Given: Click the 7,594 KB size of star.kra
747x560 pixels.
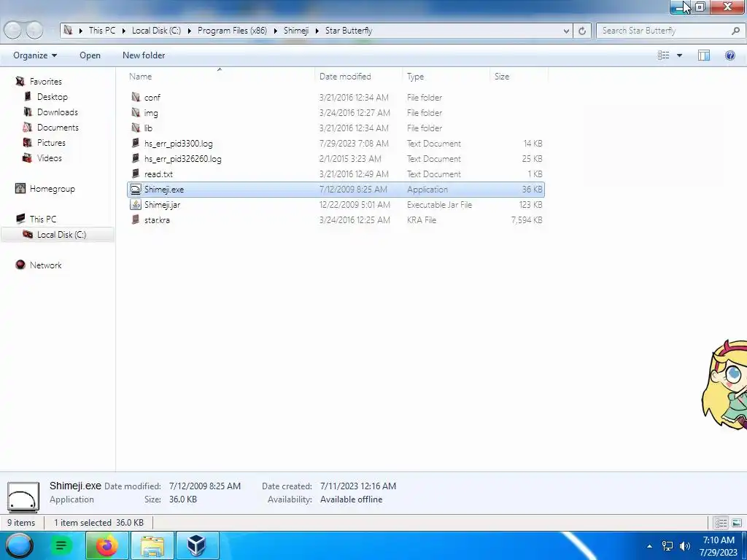Looking at the screenshot, I should (527, 219).
